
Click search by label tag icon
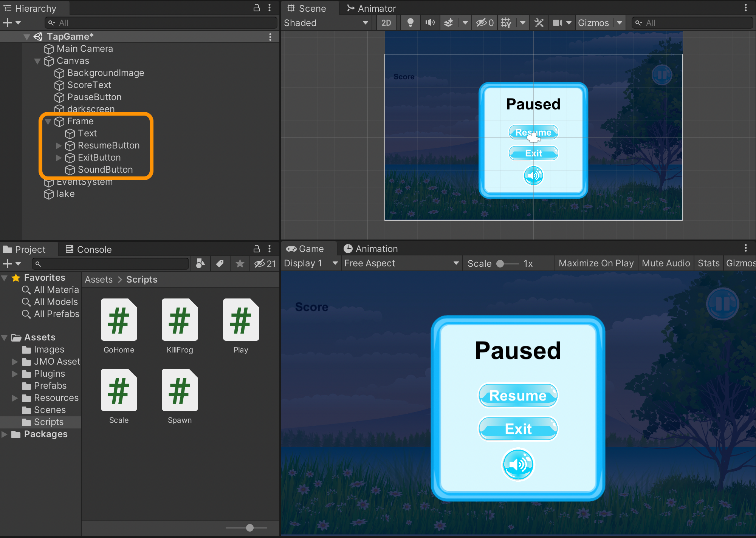220,264
